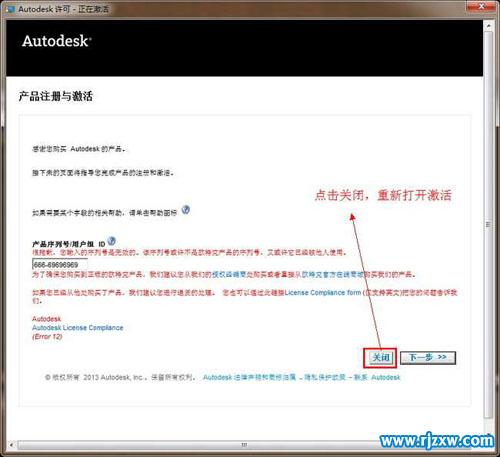
Task: Open the 隐私保护政策 footer link
Action: tap(325, 377)
